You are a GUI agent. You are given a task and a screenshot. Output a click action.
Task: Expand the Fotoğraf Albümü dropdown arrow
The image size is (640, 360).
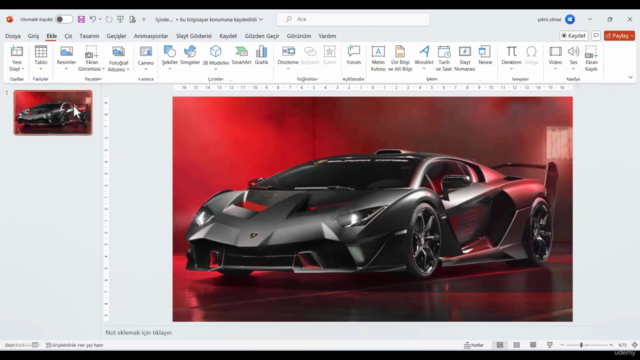pos(128,69)
